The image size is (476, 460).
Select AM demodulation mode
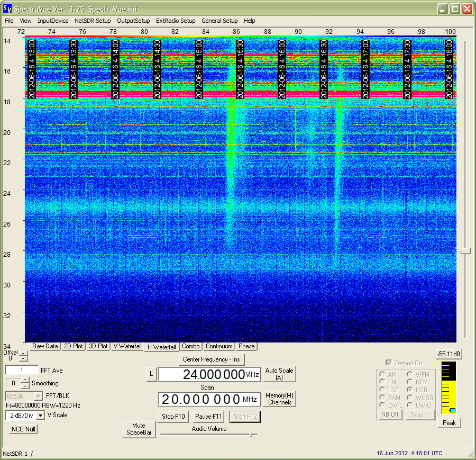[x=382, y=374]
